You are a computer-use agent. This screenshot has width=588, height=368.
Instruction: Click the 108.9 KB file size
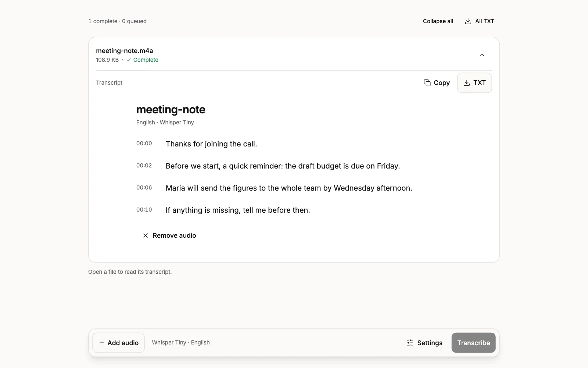coord(107,60)
